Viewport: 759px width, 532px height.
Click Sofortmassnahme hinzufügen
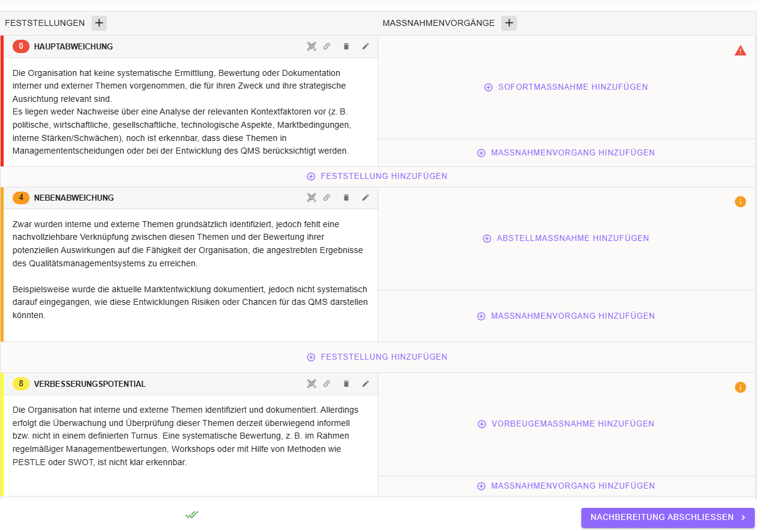click(566, 87)
